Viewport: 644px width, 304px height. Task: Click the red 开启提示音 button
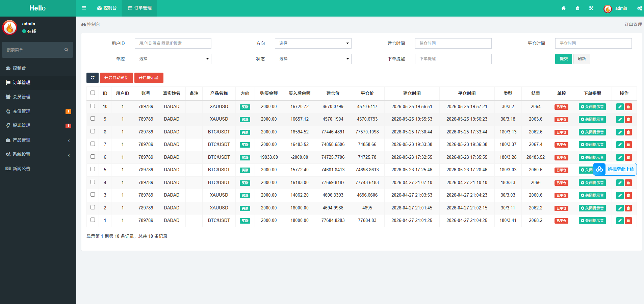point(149,78)
